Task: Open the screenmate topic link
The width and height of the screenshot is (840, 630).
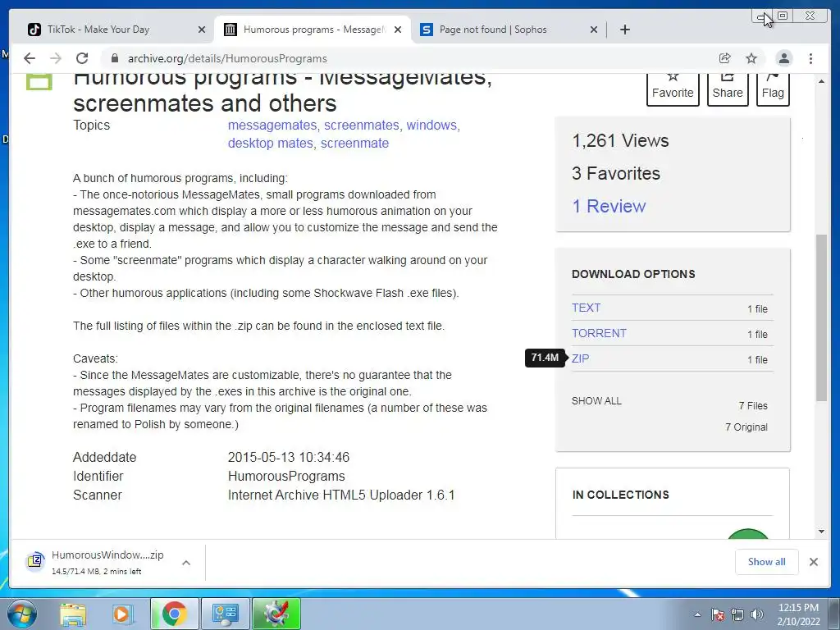Action: [x=354, y=143]
